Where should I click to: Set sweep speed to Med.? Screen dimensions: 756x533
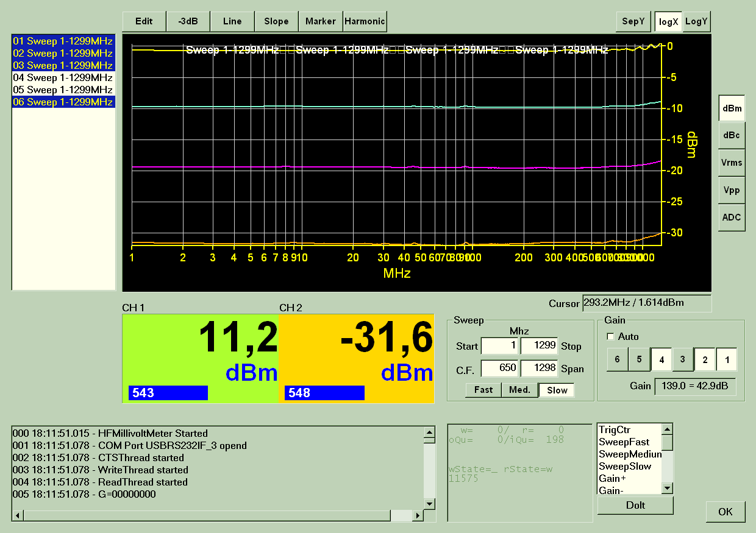click(x=520, y=390)
